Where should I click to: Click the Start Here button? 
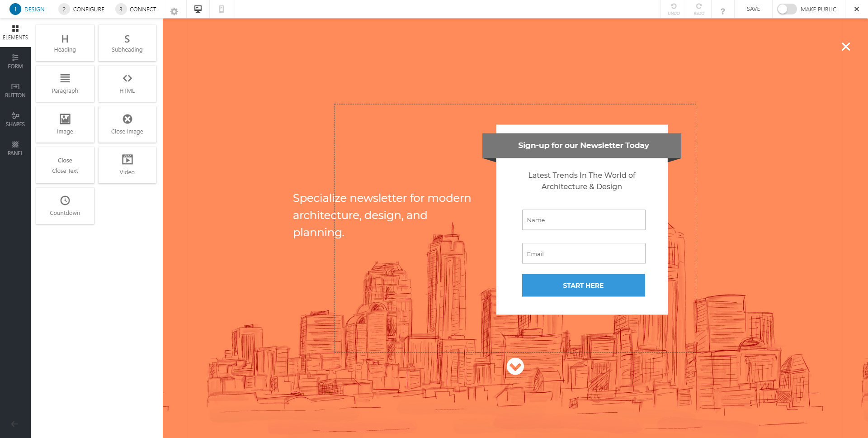[583, 285]
